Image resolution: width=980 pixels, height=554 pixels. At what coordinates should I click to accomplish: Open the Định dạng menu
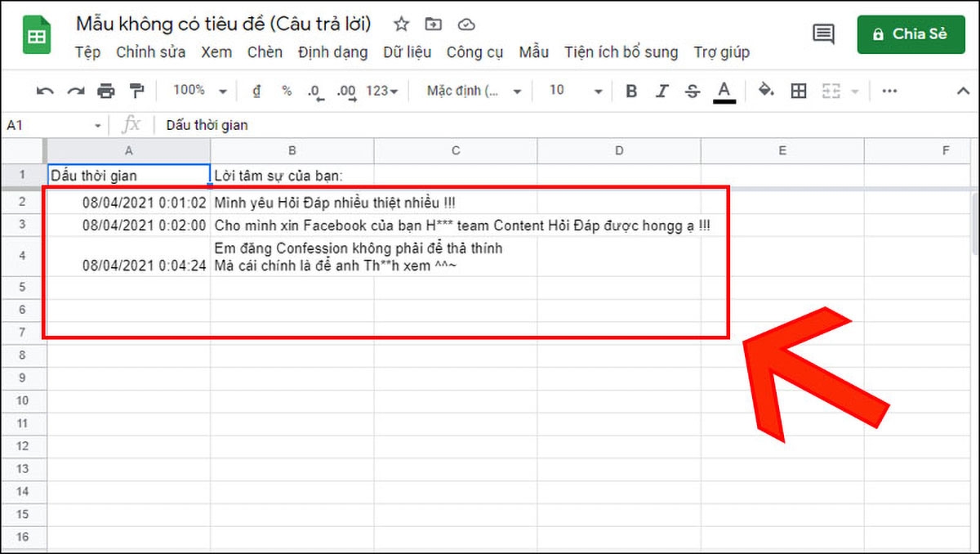pyautogui.click(x=332, y=51)
